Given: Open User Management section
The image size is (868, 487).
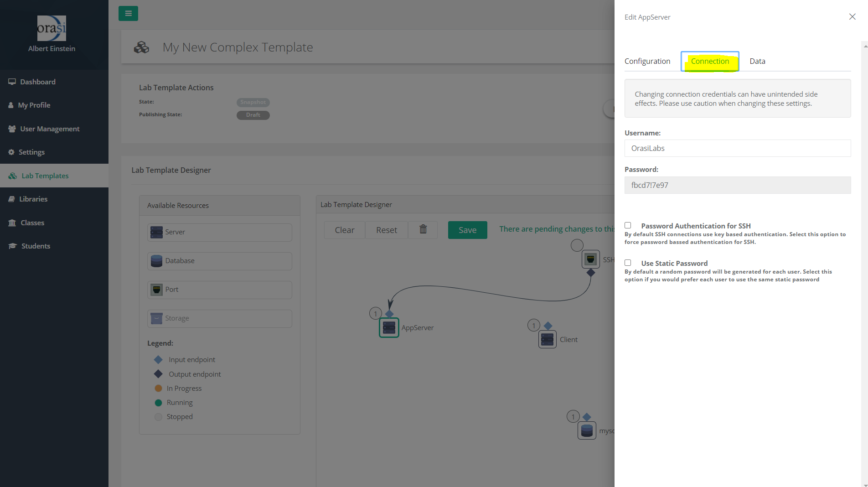Looking at the screenshot, I should click(x=54, y=129).
